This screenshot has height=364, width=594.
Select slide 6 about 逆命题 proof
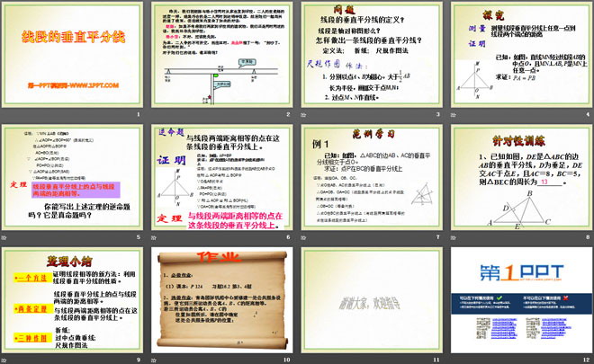click(x=222, y=177)
